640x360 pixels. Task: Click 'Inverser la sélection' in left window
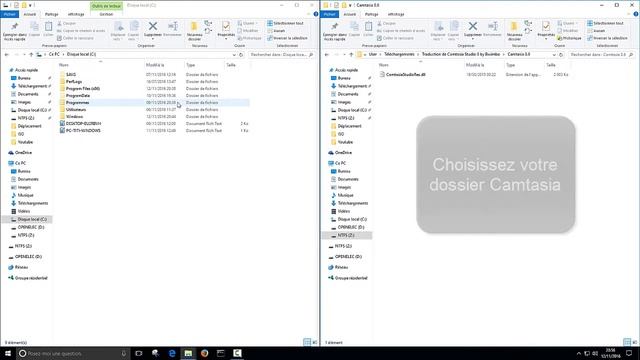[x=287, y=38]
